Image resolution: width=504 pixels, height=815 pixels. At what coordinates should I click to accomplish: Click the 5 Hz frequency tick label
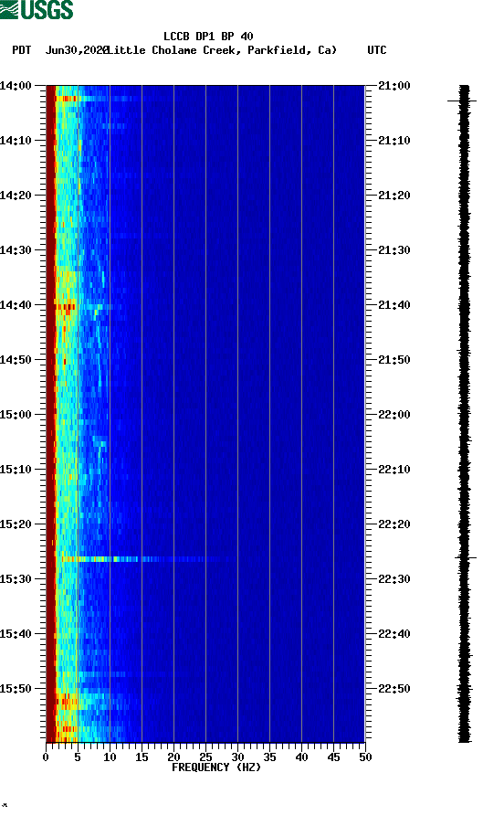click(x=78, y=757)
